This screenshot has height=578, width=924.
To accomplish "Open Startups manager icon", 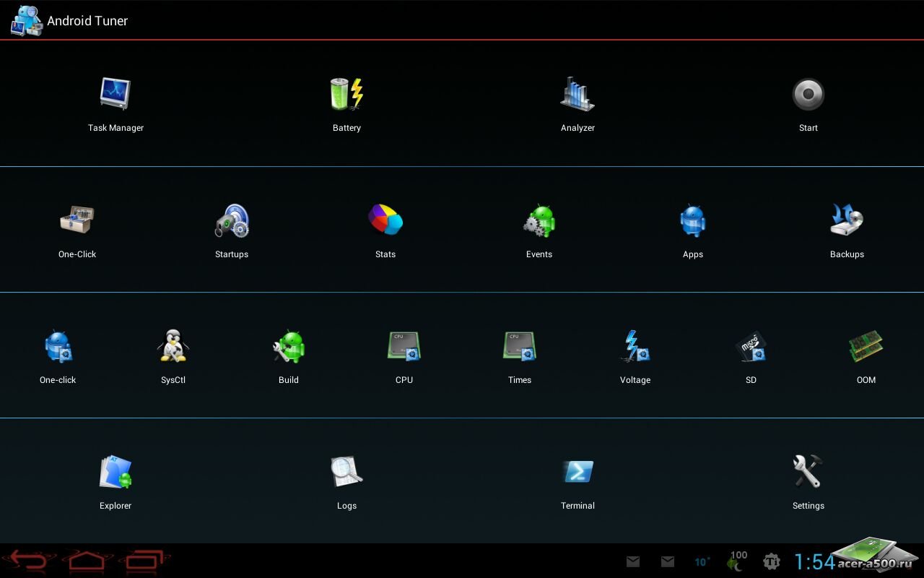I will (232, 220).
